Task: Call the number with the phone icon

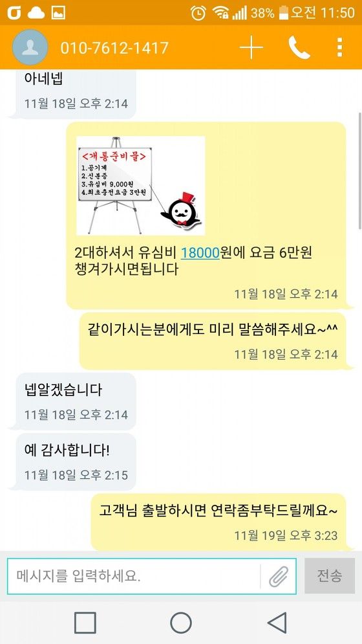Action: (299, 48)
